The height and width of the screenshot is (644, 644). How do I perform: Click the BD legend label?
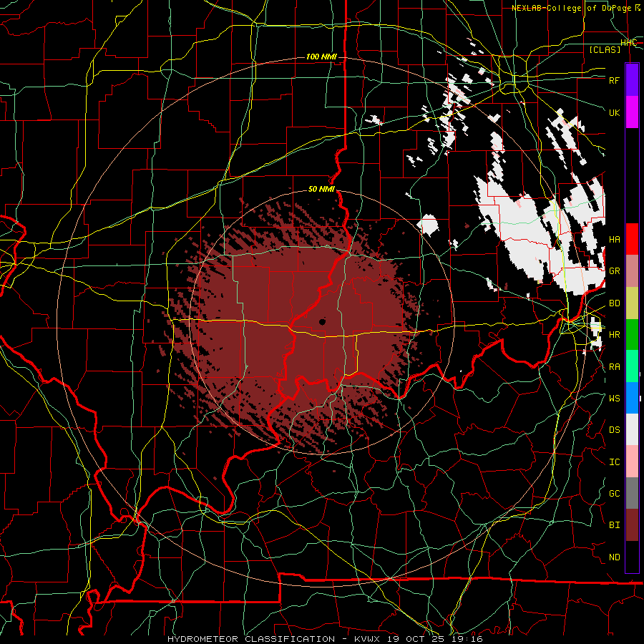tap(615, 303)
